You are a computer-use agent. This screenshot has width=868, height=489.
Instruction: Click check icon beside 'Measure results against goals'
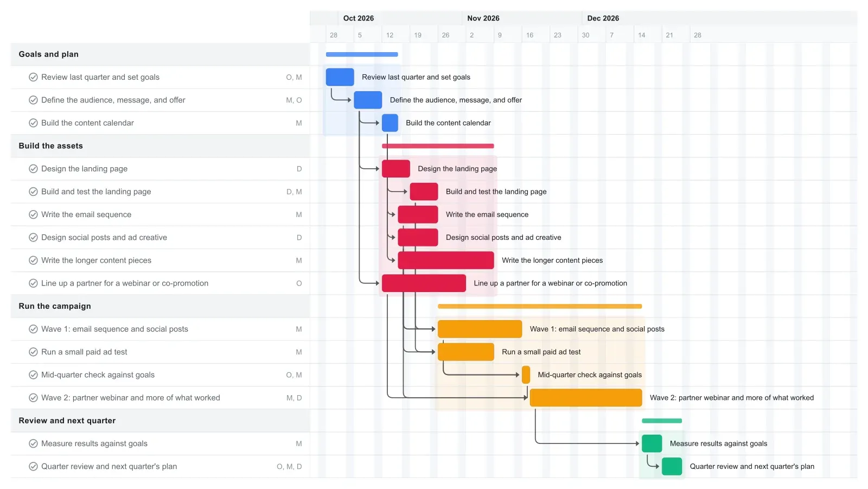(x=33, y=443)
